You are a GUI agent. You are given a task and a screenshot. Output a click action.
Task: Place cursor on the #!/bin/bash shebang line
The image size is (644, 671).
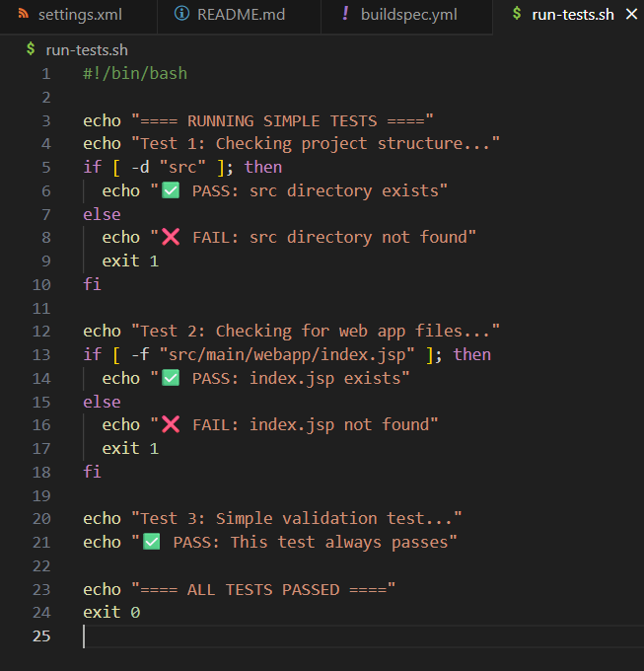(x=135, y=74)
